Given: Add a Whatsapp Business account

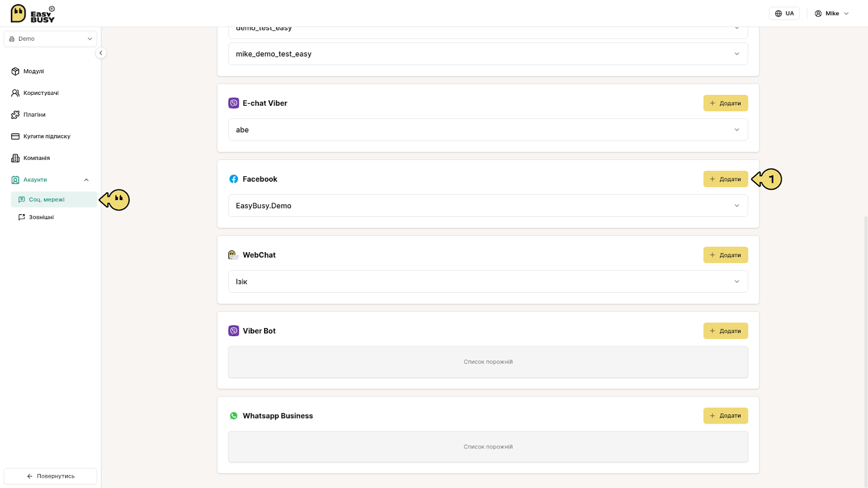Looking at the screenshot, I should (x=725, y=416).
